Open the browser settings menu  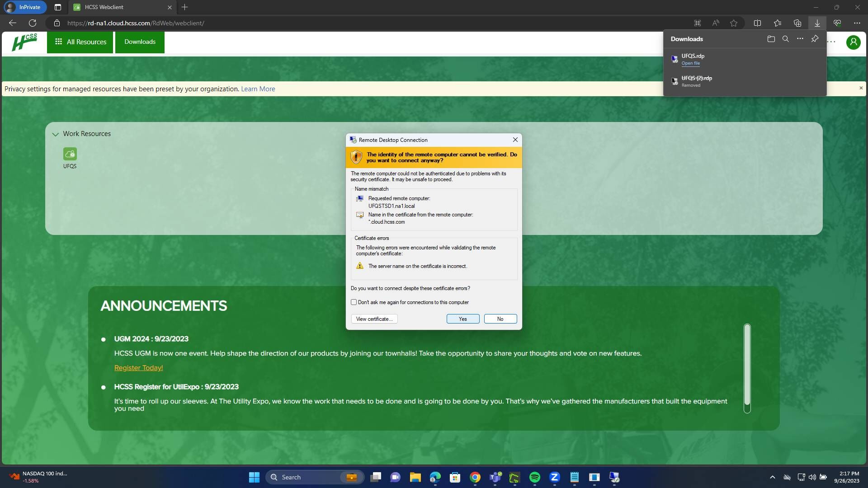coord(856,23)
